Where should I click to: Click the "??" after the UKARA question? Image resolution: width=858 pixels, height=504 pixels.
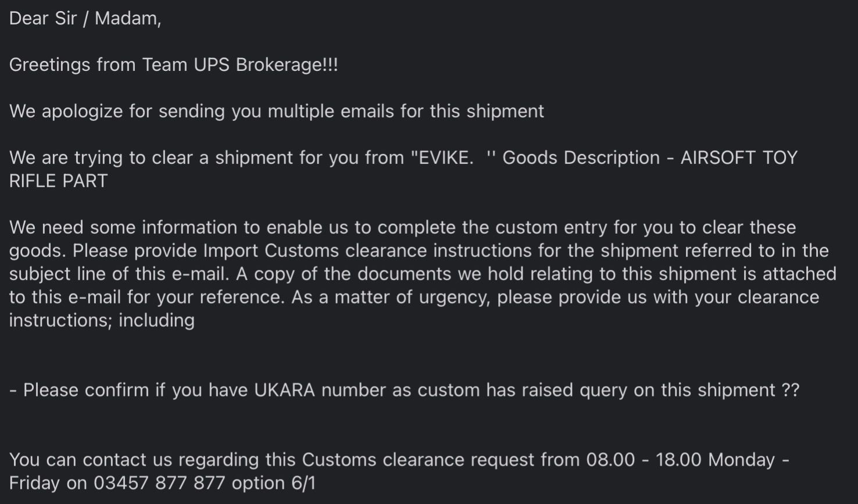(x=791, y=390)
